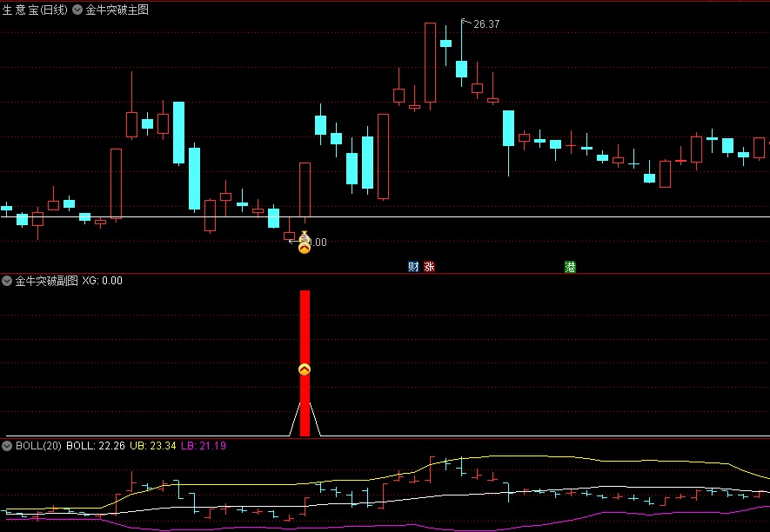Click the BOLL(20) indicator name

tap(39, 446)
